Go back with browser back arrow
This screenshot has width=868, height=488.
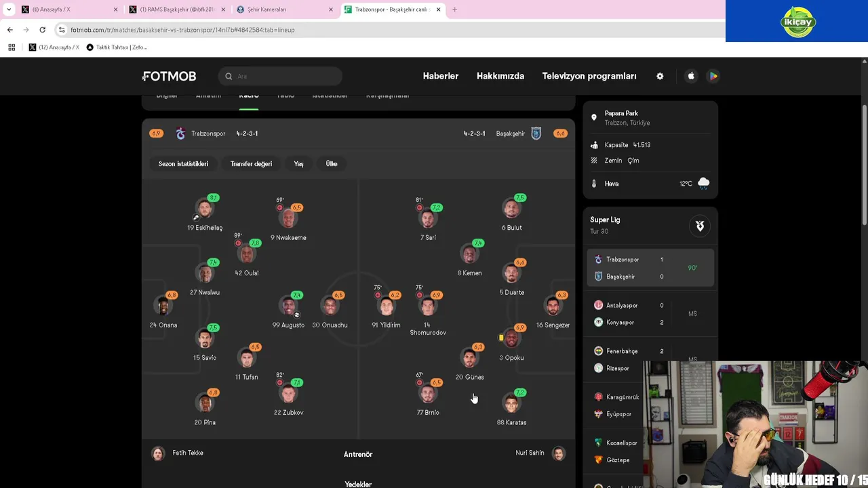coord(9,30)
